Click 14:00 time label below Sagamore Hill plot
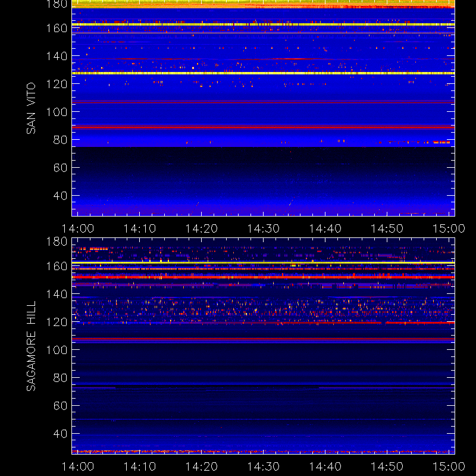476x476 pixels. (x=78, y=466)
